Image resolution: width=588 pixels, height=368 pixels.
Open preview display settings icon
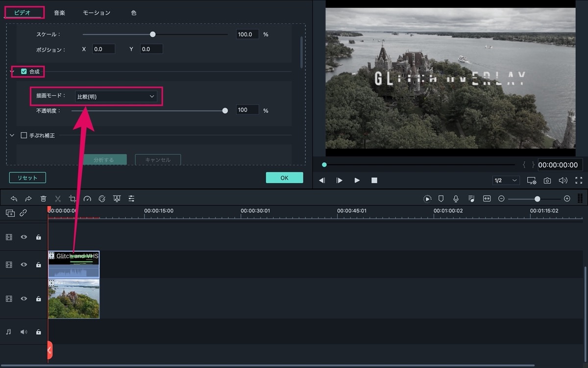[x=532, y=181]
